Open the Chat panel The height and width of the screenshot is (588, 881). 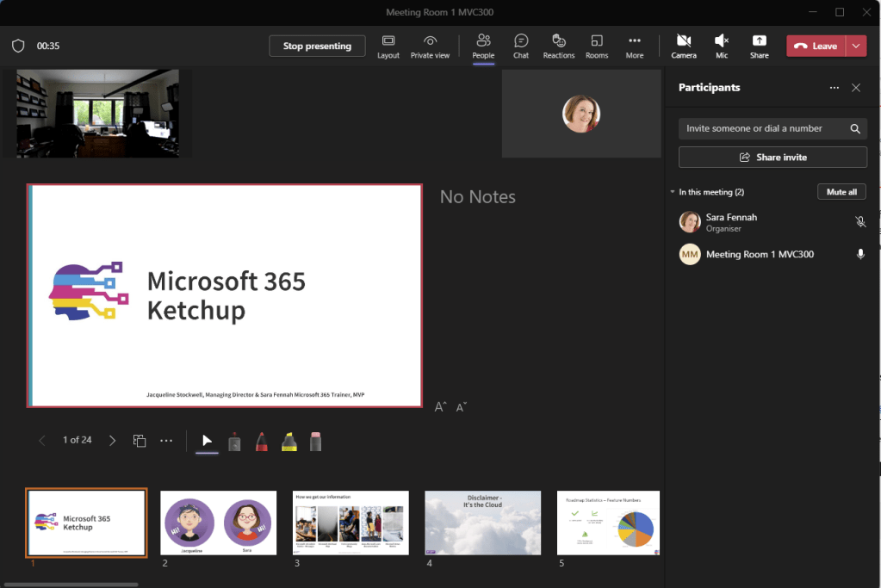pos(521,46)
